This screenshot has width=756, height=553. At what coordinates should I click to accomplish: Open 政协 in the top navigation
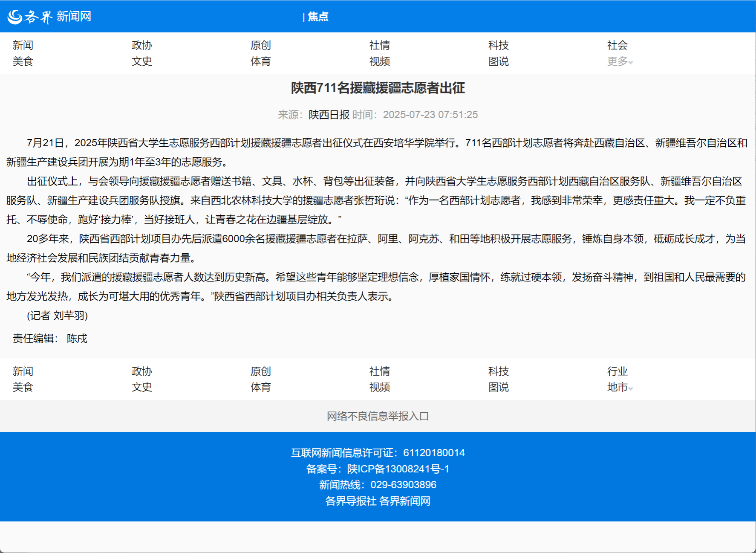point(141,45)
